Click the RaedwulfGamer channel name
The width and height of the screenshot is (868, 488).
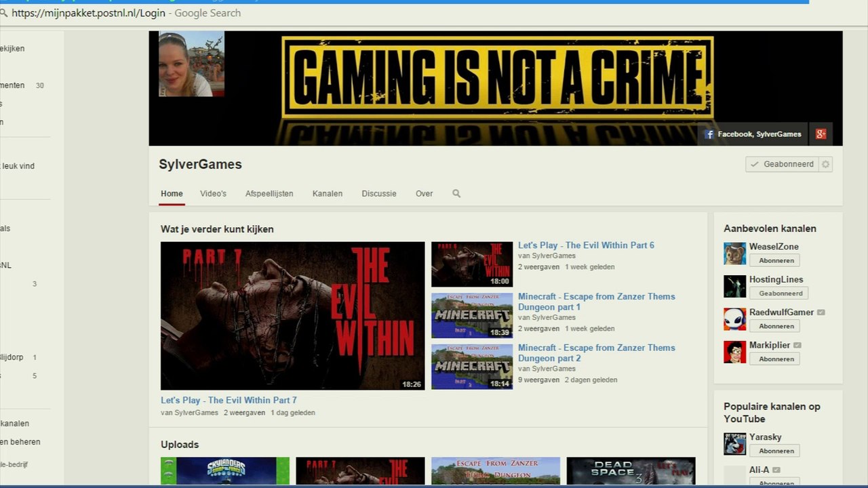click(x=781, y=312)
